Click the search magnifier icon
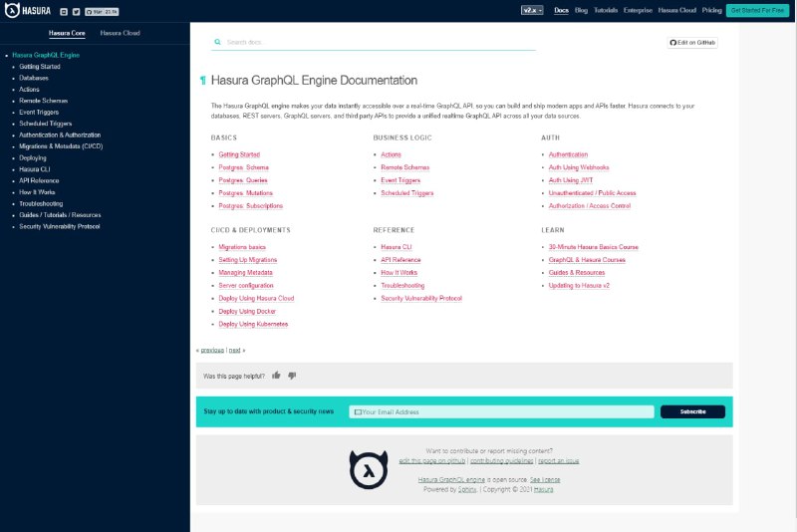Screen dimensions: 797x532 click(x=217, y=42)
